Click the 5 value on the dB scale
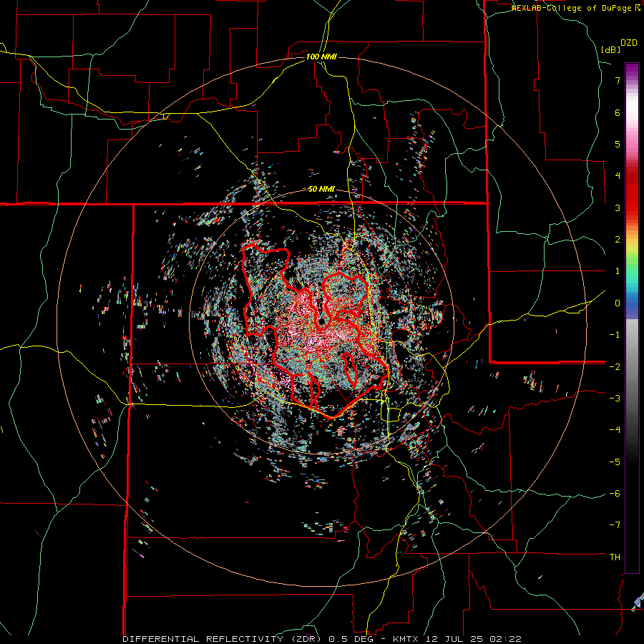 618,144
